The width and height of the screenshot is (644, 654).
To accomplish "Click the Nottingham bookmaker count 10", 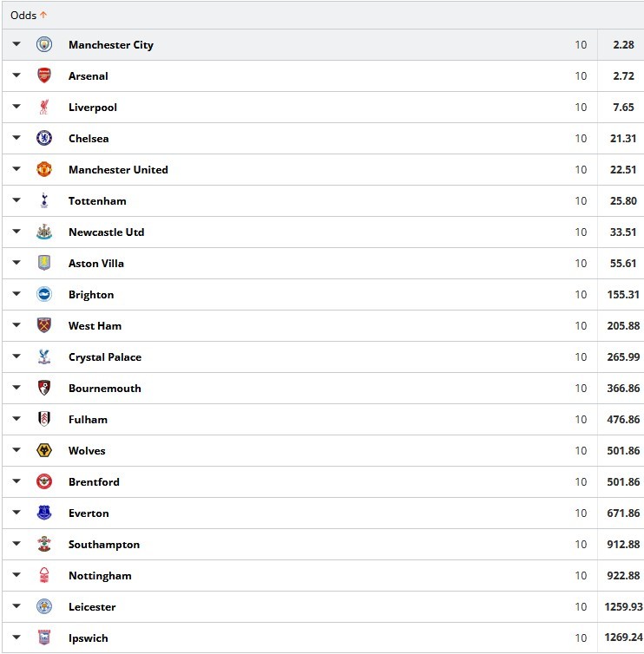I will pyautogui.click(x=581, y=576).
